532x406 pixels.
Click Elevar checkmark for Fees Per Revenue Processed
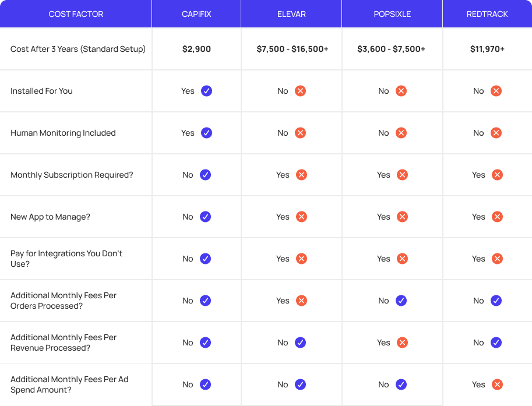(x=300, y=343)
